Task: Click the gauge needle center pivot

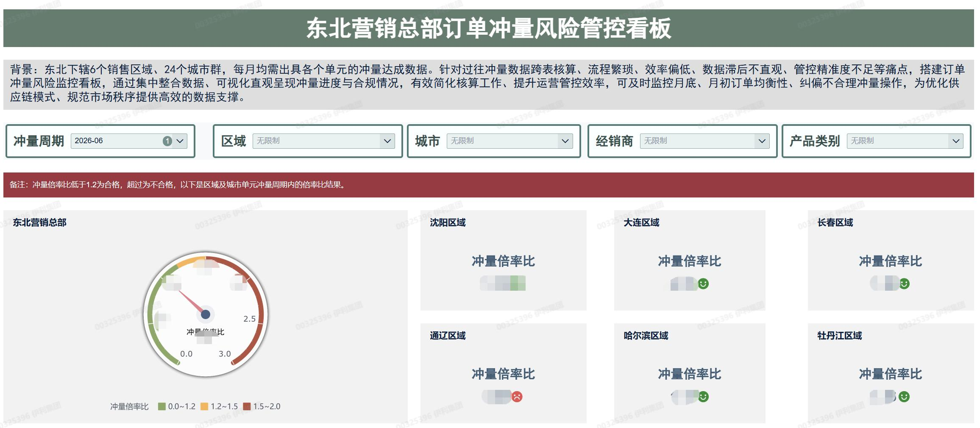Action: tap(206, 314)
